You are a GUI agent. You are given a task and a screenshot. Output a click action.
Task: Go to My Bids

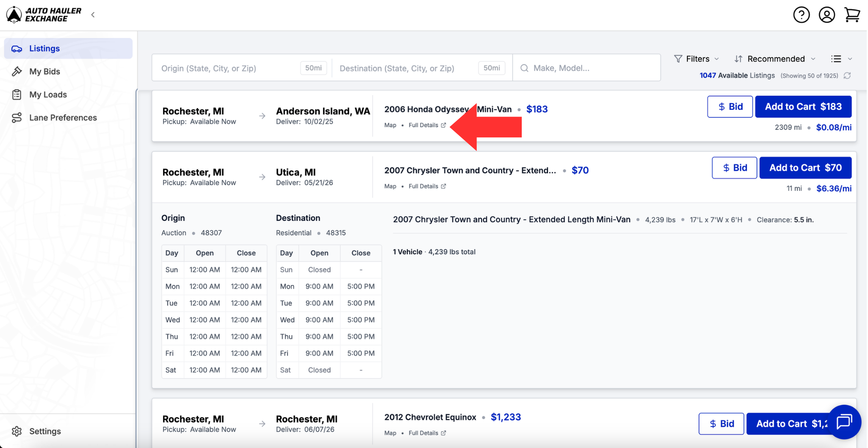pos(45,72)
